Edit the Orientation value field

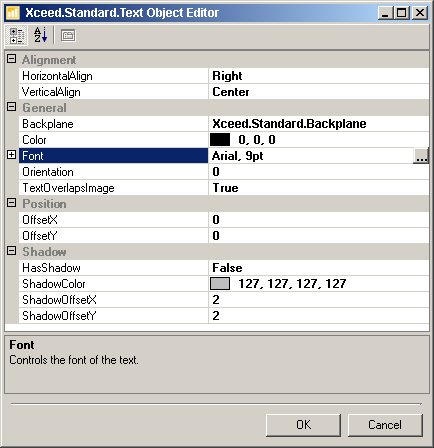[319, 172]
